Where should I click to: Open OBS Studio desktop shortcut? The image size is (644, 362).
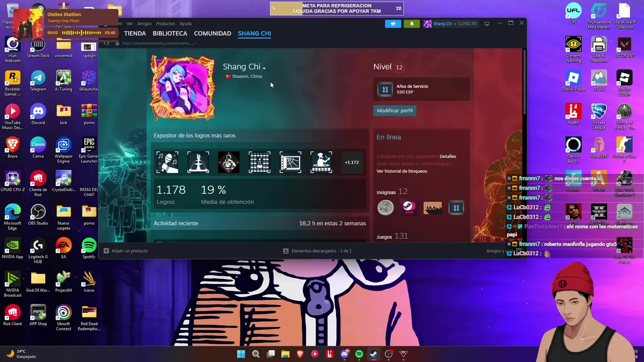(38, 215)
